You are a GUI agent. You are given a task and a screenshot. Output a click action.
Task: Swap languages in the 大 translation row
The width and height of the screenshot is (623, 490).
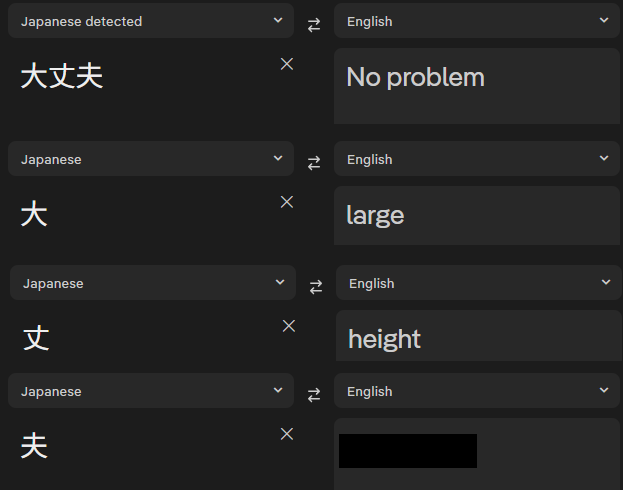tap(314, 163)
